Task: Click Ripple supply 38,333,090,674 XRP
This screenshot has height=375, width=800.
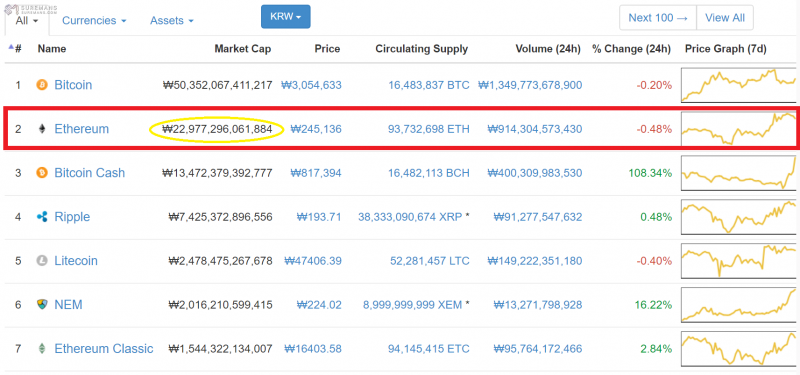Action: coord(410,217)
